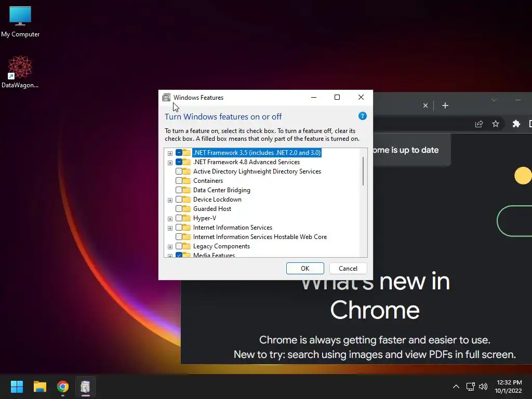Expand the Device Lockdown node

tap(170, 200)
